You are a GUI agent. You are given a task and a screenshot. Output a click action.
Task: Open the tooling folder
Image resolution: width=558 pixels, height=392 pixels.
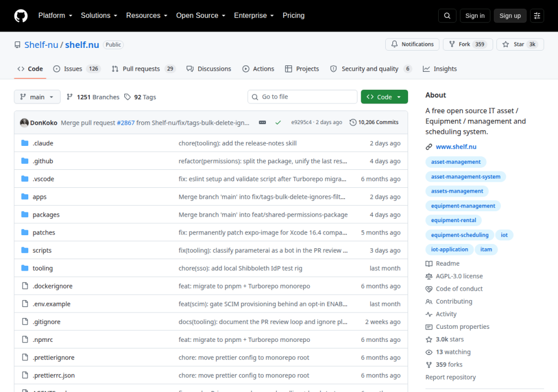[43, 268]
